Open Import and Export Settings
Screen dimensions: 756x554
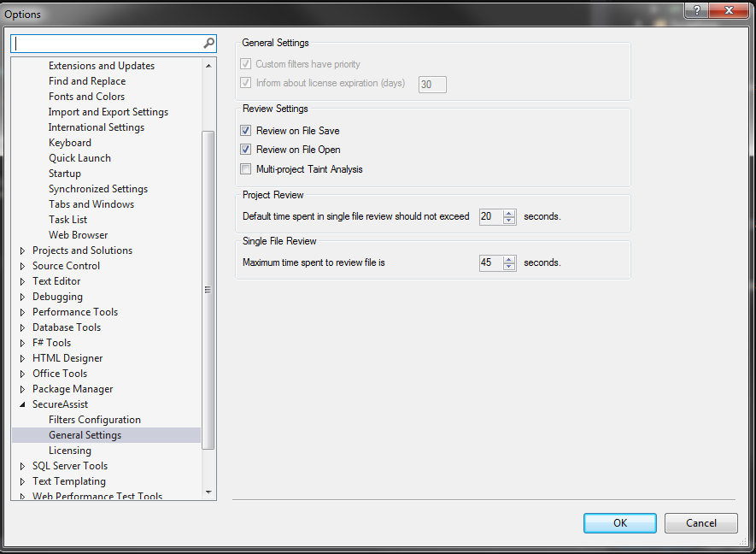(x=108, y=112)
